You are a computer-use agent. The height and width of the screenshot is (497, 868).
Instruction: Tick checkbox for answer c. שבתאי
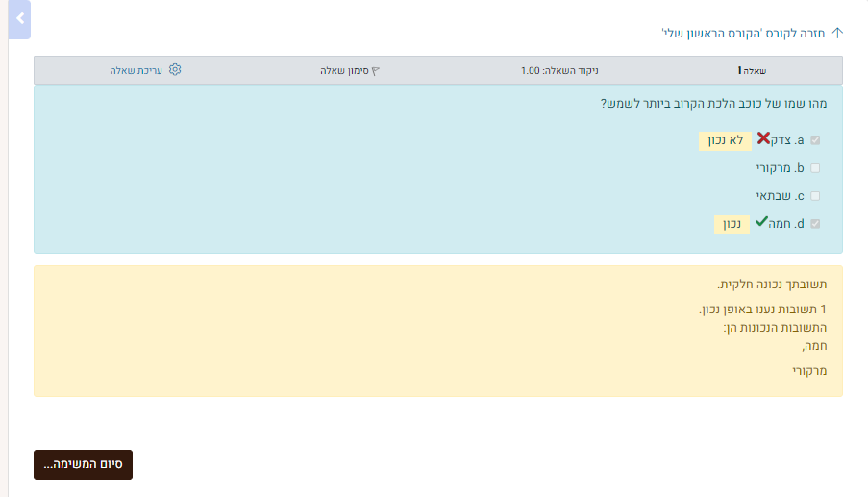[x=815, y=196]
